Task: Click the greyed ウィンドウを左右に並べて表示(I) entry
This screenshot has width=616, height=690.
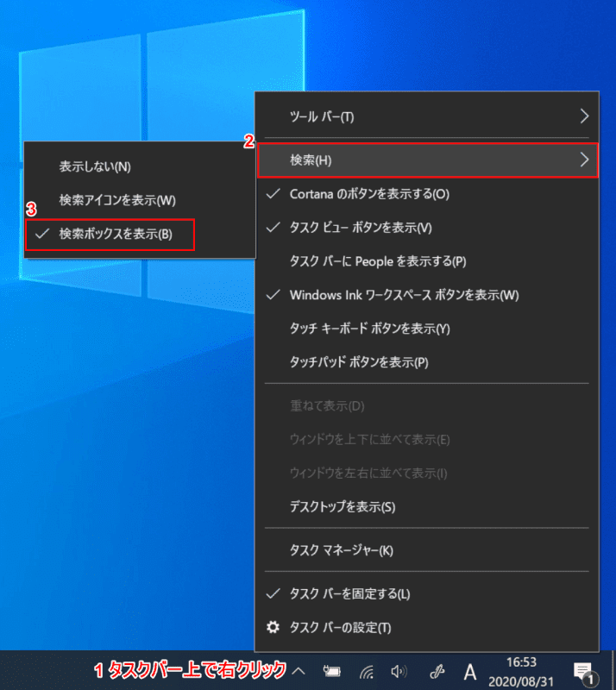Action: [x=427, y=474]
